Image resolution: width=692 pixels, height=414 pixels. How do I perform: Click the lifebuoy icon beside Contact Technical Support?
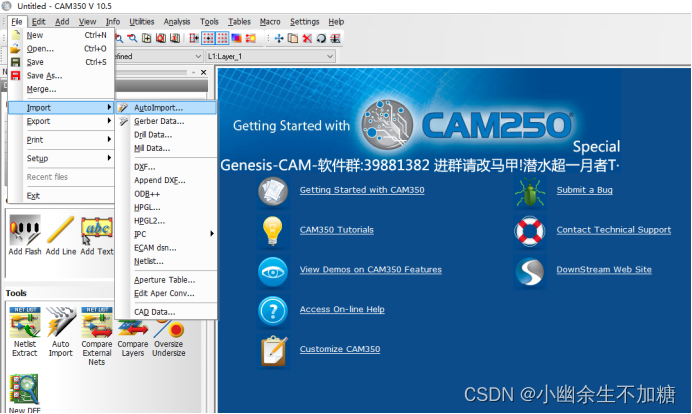point(530,231)
